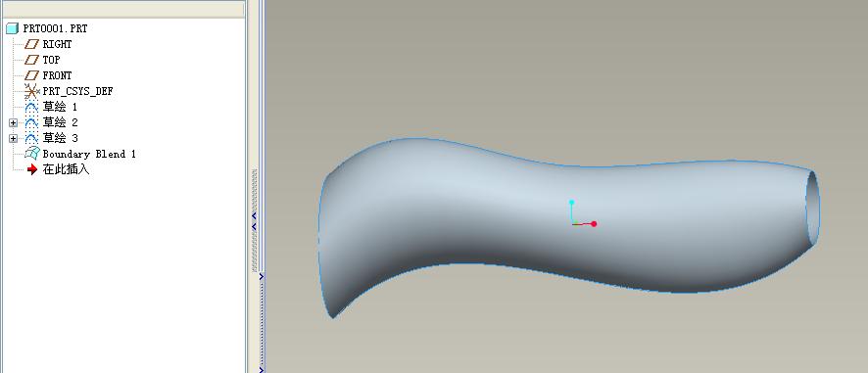This screenshot has height=373, width=868.
Task: Select the Boundary Blend 1 feature
Action: pyautogui.click(x=89, y=154)
